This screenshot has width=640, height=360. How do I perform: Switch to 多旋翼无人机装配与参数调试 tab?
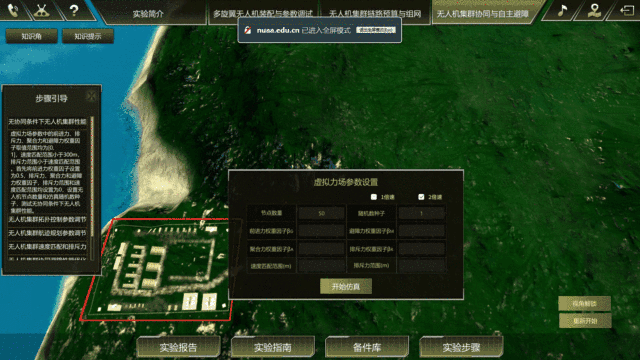[263, 13]
